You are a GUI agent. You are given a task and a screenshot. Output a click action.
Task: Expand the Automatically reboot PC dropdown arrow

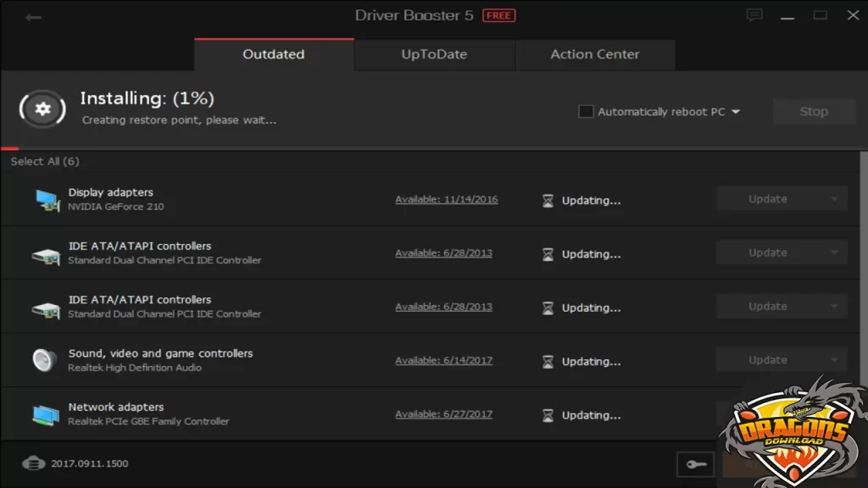pos(736,112)
